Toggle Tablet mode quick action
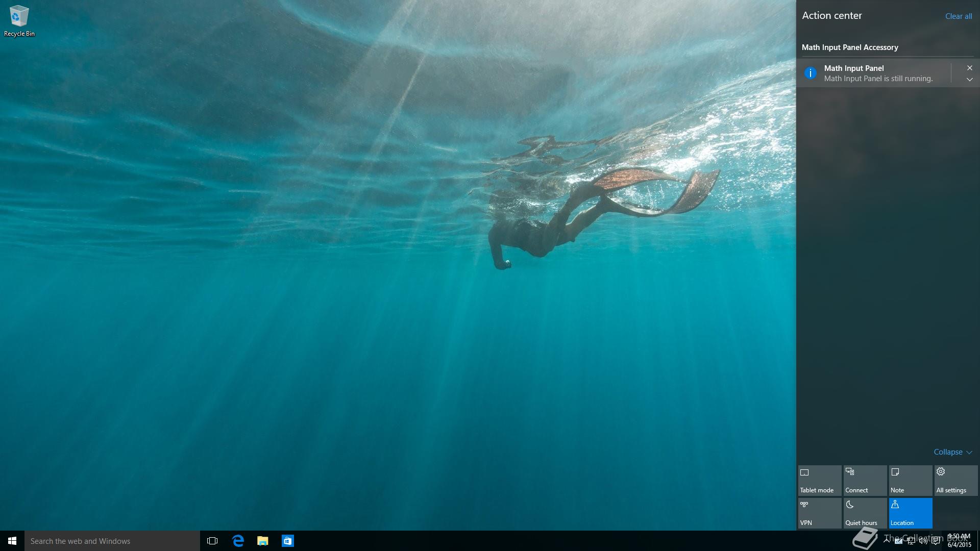This screenshot has height=551, width=980. coord(820,480)
